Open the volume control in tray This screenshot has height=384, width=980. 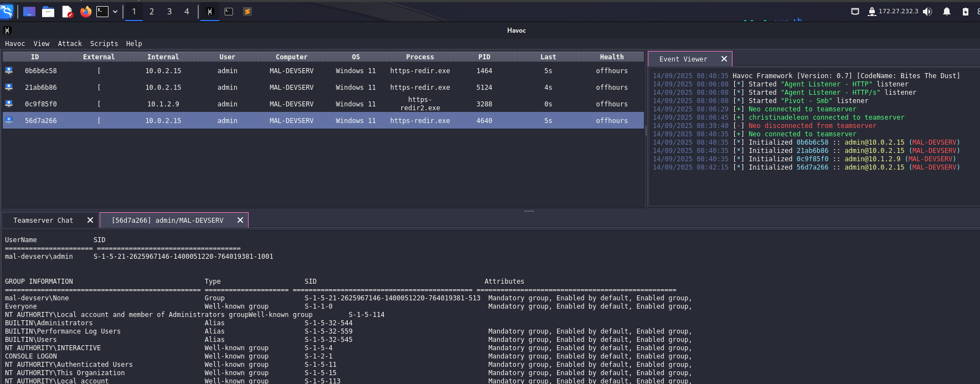(927, 12)
